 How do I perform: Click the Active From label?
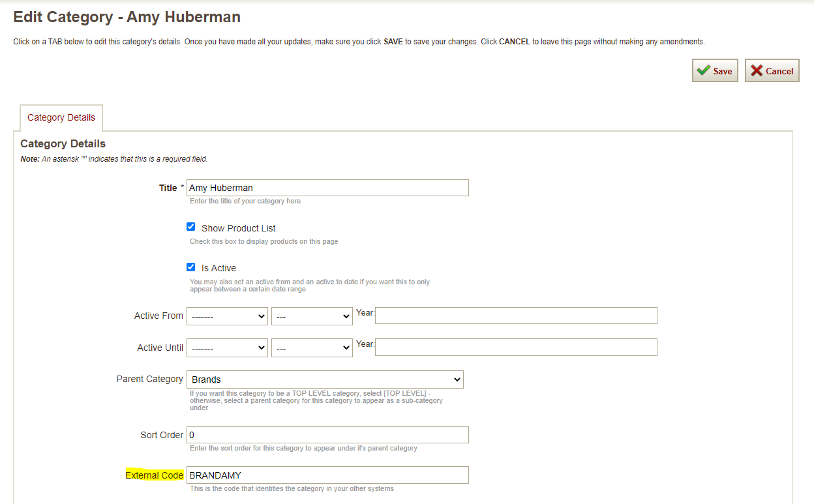(158, 316)
